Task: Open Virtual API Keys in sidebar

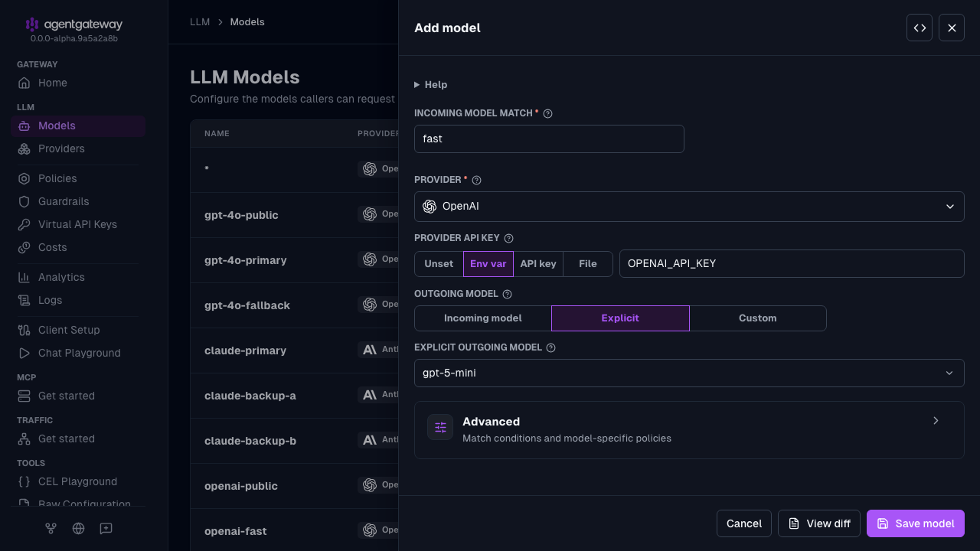Action: tap(78, 224)
